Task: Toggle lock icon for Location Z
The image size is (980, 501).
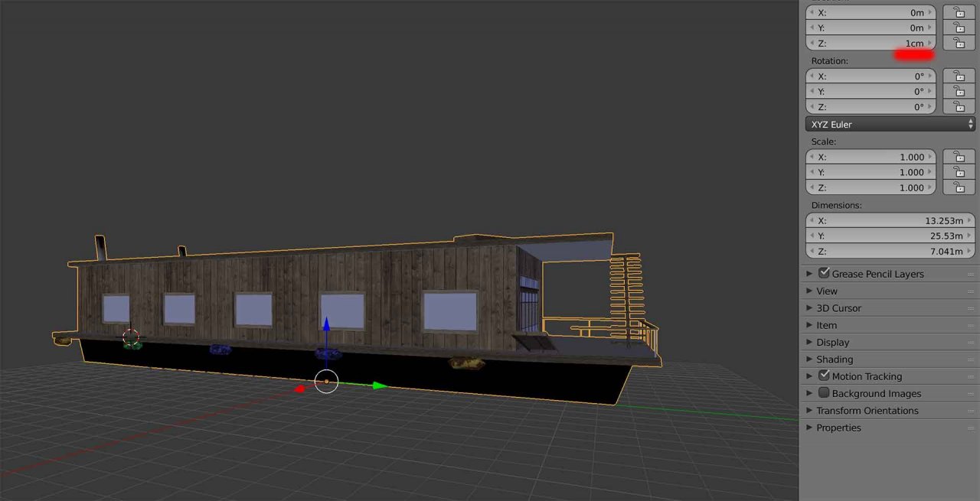Action: pyautogui.click(x=959, y=43)
